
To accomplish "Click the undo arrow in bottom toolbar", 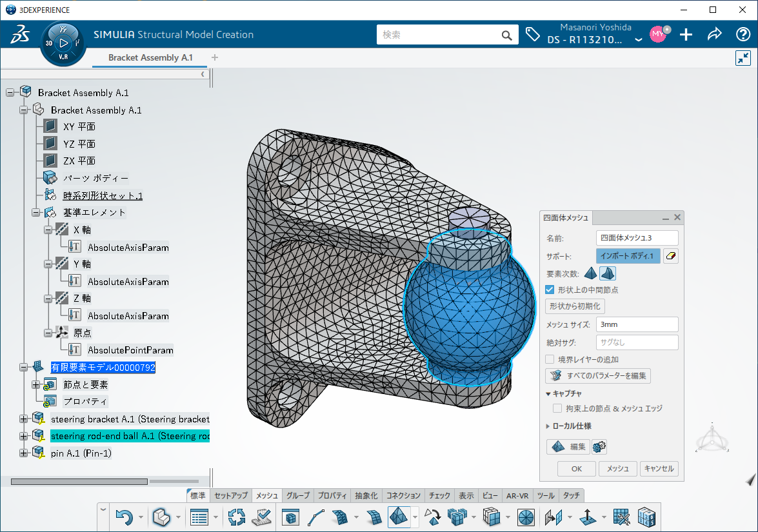I will [x=123, y=517].
